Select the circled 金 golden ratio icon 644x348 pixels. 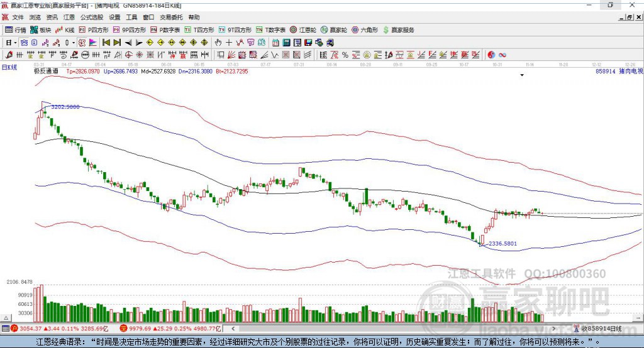coord(367,55)
